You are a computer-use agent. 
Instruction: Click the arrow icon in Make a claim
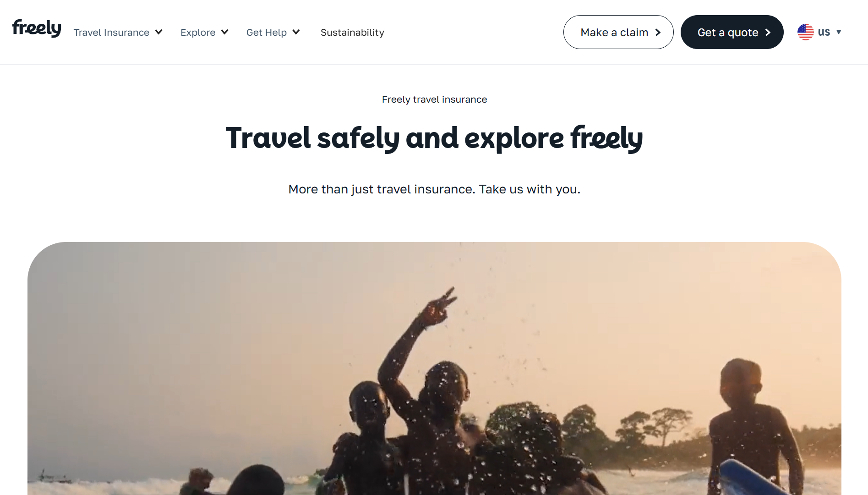pos(658,33)
